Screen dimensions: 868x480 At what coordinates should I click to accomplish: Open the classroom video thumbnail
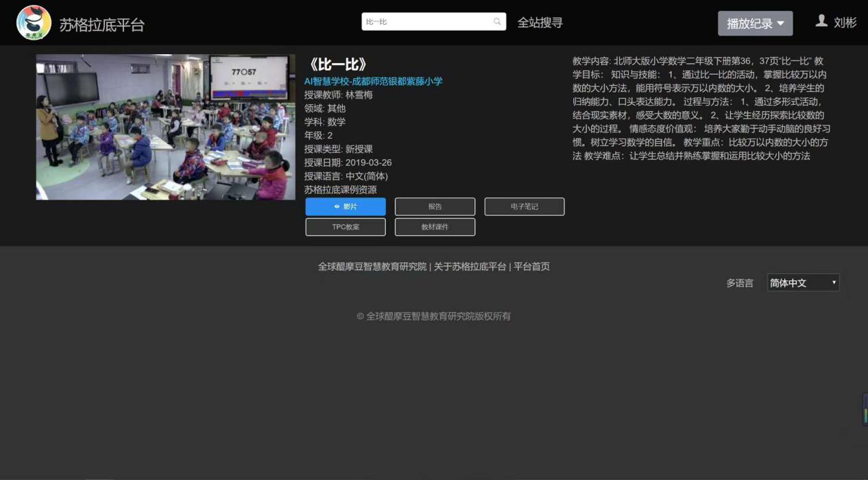coord(166,127)
